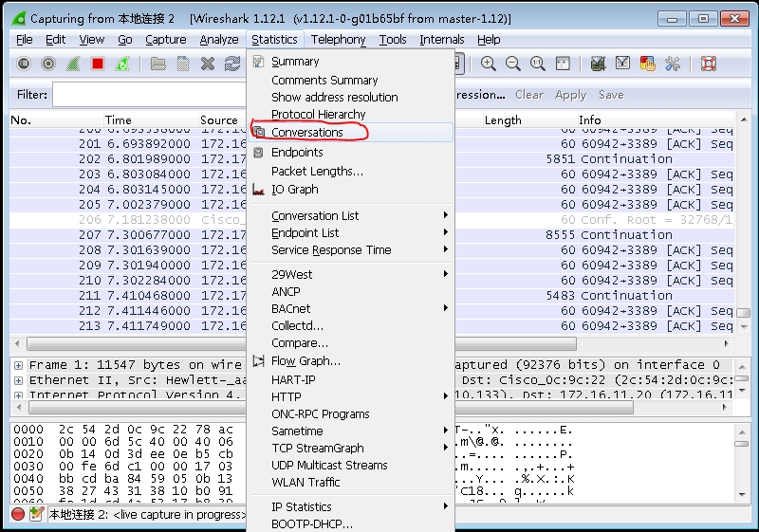Image resolution: width=759 pixels, height=532 pixels.
Task: Expand the Conversation List submenu
Action: click(351, 215)
